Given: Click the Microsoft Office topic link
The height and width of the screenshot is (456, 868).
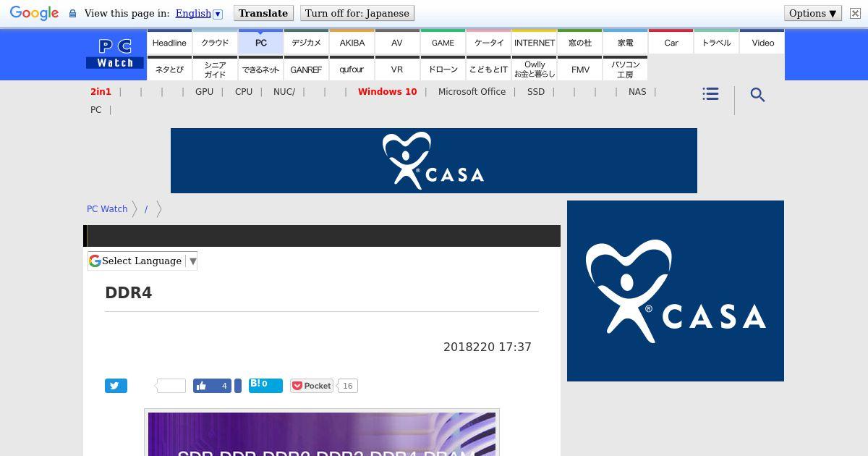Looking at the screenshot, I should (x=472, y=92).
